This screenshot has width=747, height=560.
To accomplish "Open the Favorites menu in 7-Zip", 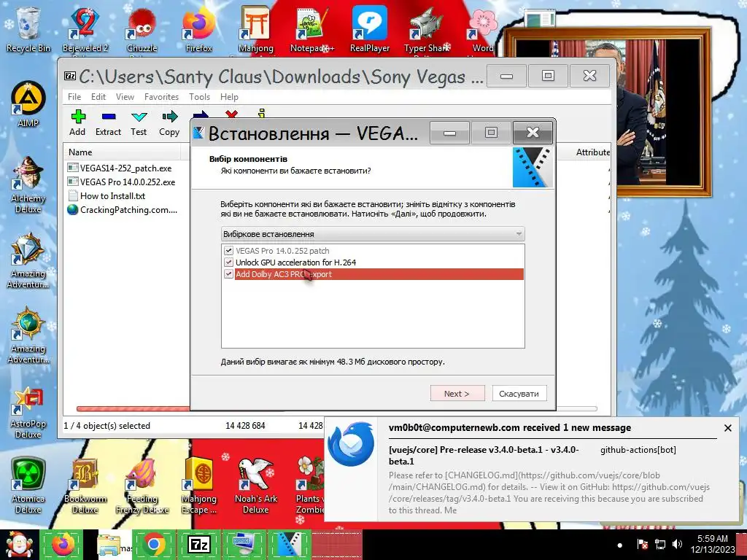I will [161, 97].
